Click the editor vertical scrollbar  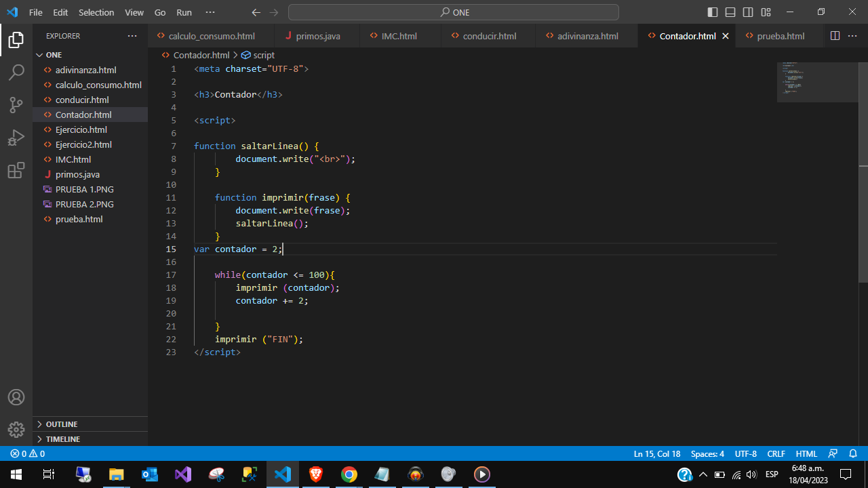tap(863, 172)
